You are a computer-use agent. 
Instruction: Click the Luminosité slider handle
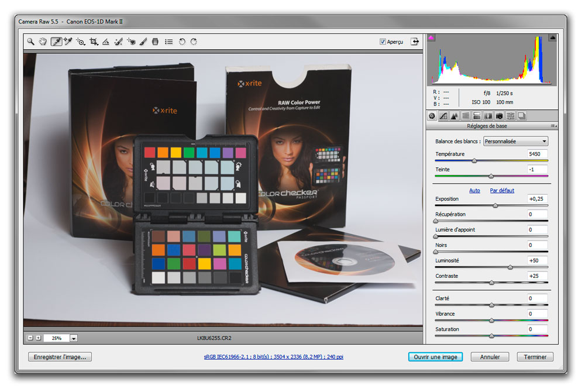tap(510, 267)
